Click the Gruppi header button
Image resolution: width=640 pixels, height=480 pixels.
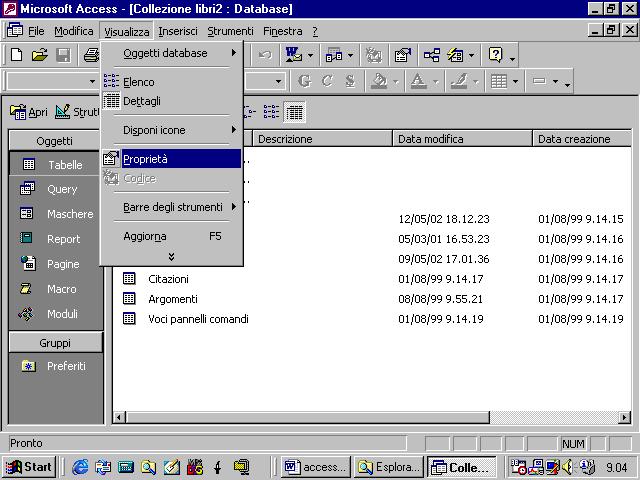(x=56, y=342)
